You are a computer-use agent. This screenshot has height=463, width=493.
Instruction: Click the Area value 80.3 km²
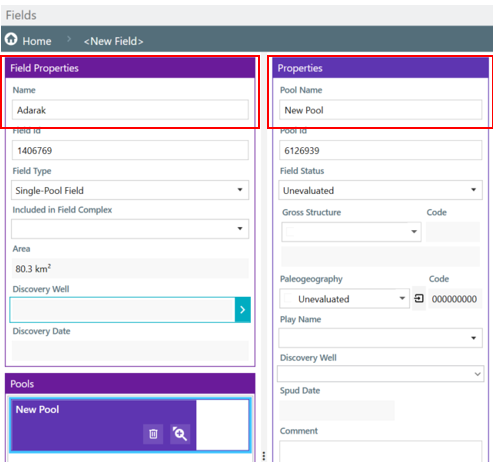130,268
